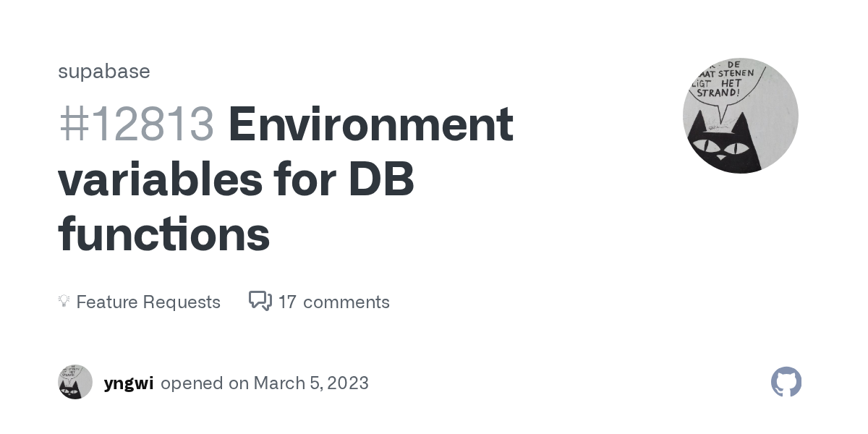868x434 pixels.
Task: Select the Feature Requests category label
Action: [x=148, y=302]
